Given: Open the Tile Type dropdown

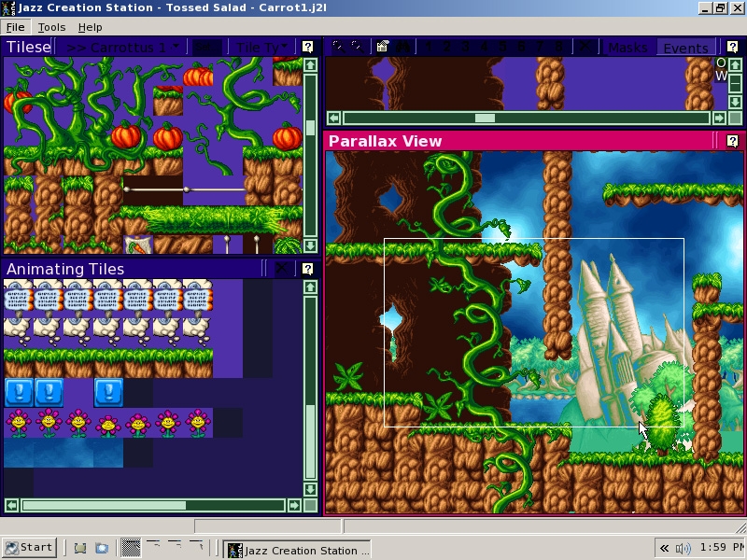Looking at the screenshot, I should [261, 48].
